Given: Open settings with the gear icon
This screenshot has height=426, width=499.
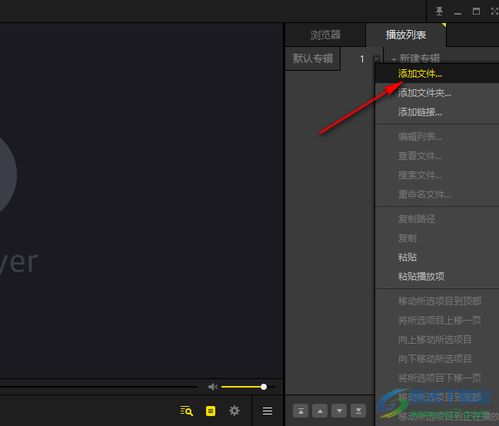Looking at the screenshot, I should coord(234,411).
